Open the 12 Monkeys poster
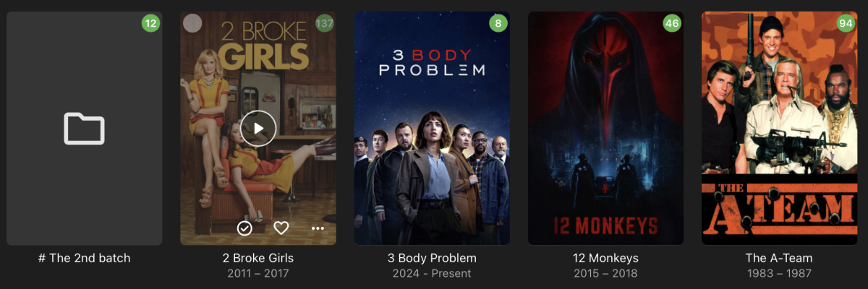868x289 pixels. (x=605, y=129)
